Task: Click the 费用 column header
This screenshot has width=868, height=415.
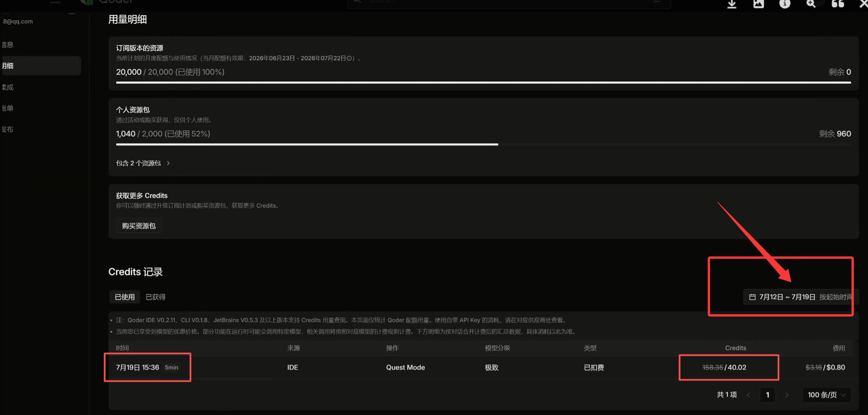Action: pos(839,348)
